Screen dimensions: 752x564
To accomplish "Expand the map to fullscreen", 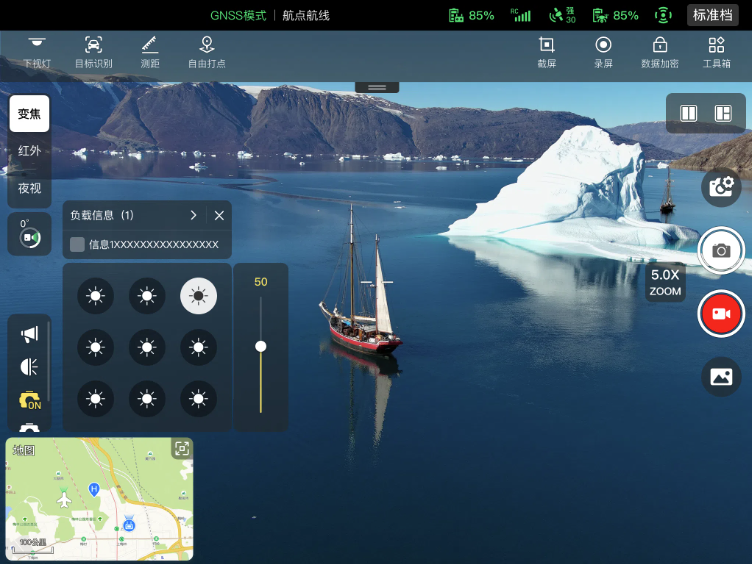I will pyautogui.click(x=181, y=449).
